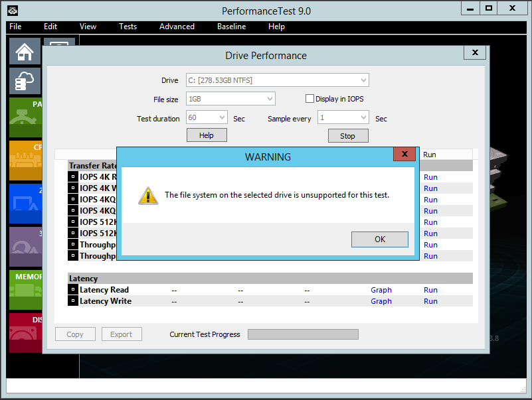Close the Drive Performance window
This screenshot has width=532, height=400.
point(475,52)
